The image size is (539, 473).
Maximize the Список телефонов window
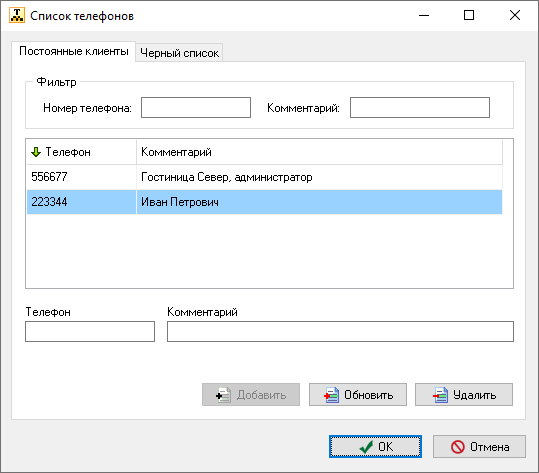coord(469,15)
